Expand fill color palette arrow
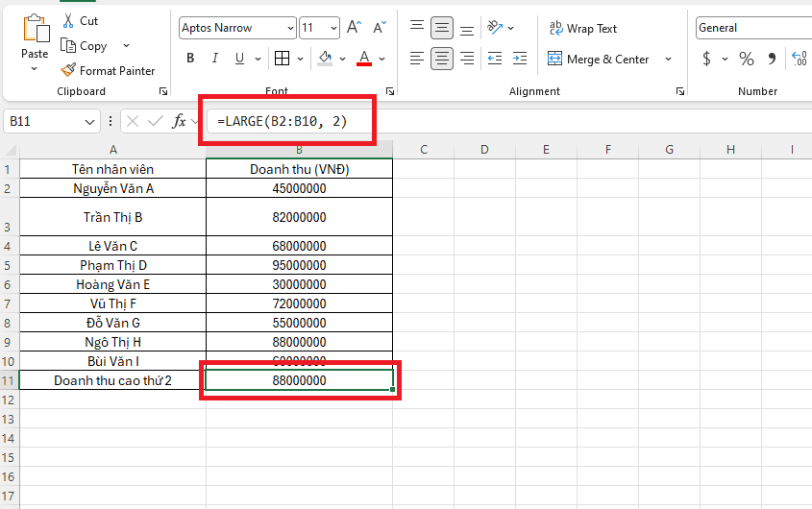This screenshot has width=812, height=509. tap(342, 59)
